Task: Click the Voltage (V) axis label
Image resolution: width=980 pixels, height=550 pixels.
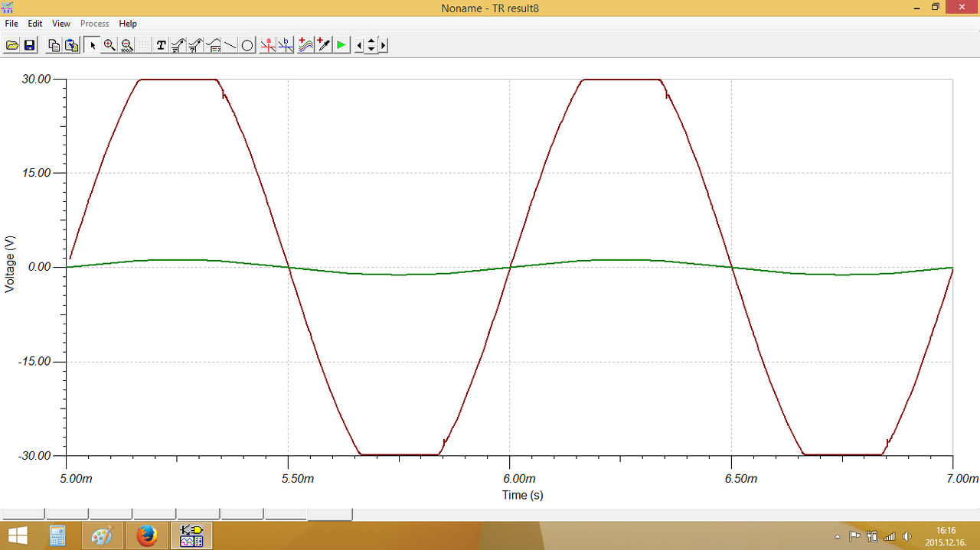Action: click(10, 263)
